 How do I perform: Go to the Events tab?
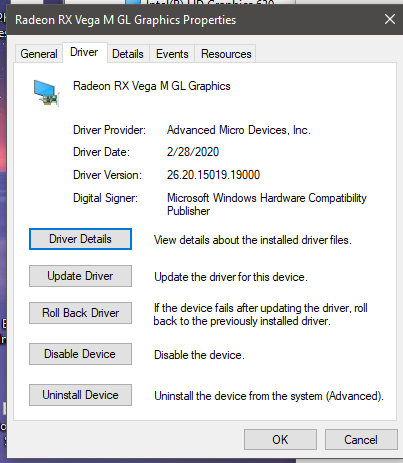click(x=172, y=54)
